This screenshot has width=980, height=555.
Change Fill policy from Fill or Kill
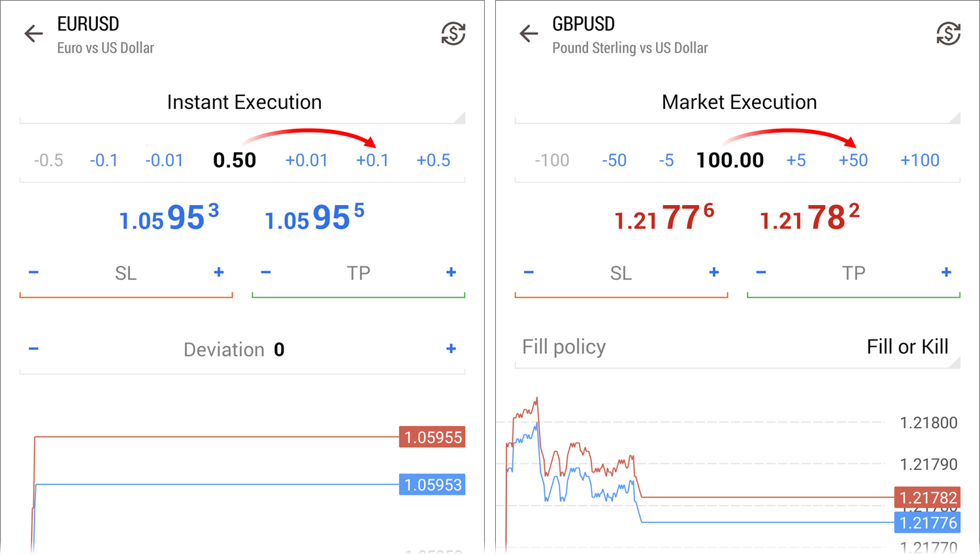point(908,347)
